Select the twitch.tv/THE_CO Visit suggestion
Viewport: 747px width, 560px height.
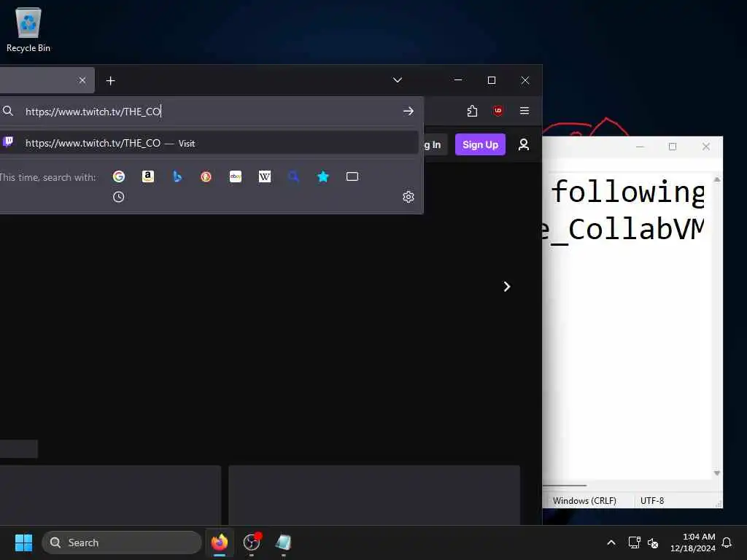[209, 143]
